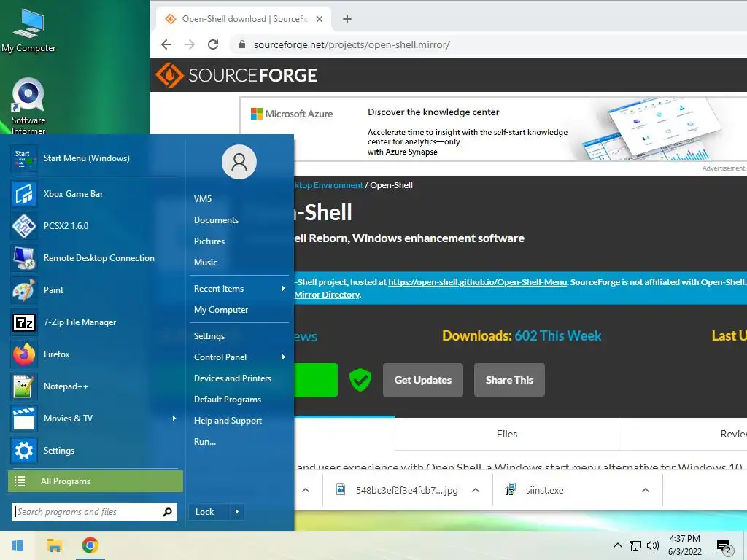Open the Remote Desktop Connection icon
The image size is (747, 560).
pos(24,258)
